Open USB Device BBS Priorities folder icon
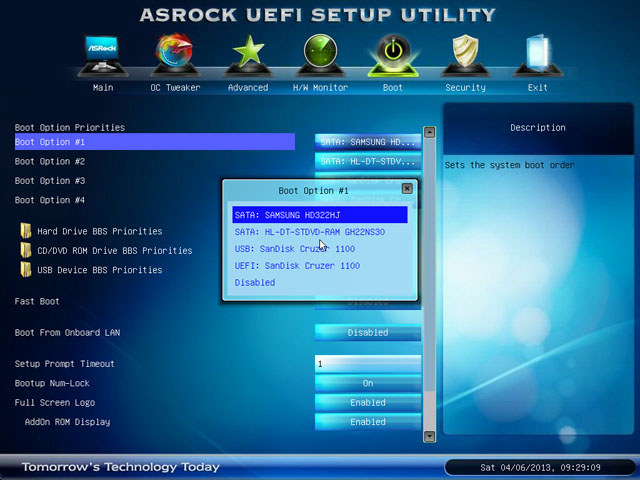 pos(26,269)
